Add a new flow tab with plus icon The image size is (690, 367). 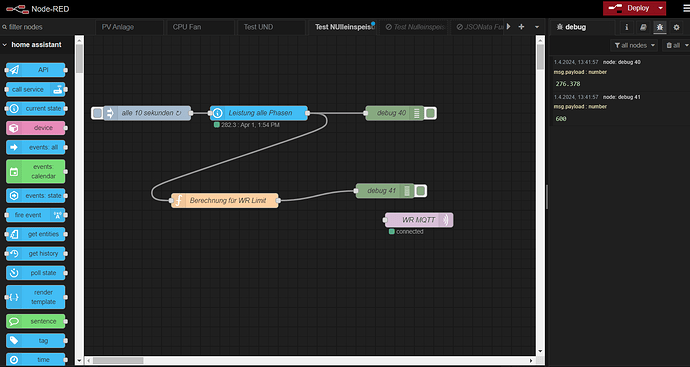521,27
